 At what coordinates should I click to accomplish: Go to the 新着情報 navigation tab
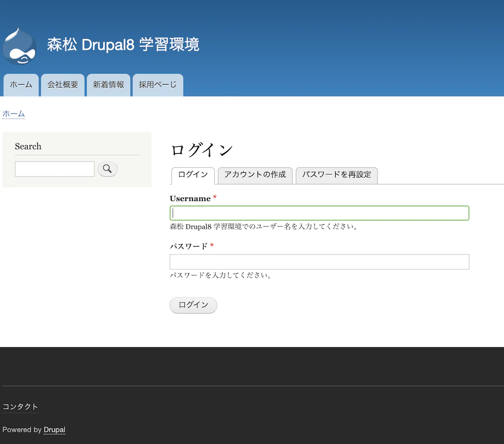[108, 85]
